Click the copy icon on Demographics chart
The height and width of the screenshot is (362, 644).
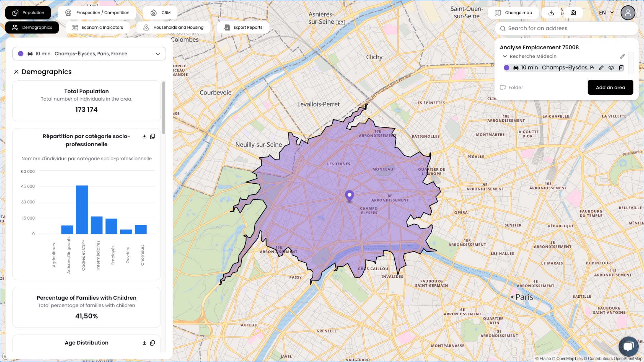tap(153, 136)
